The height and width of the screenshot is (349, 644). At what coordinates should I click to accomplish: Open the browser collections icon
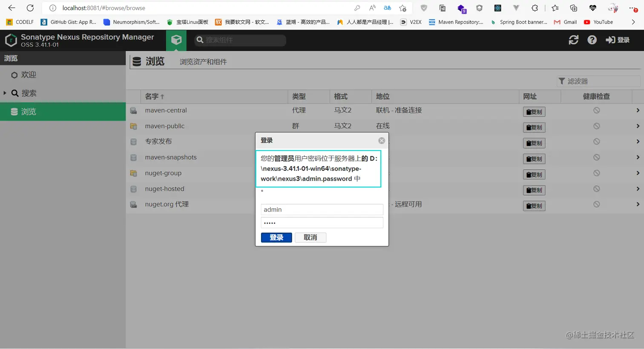[574, 8]
